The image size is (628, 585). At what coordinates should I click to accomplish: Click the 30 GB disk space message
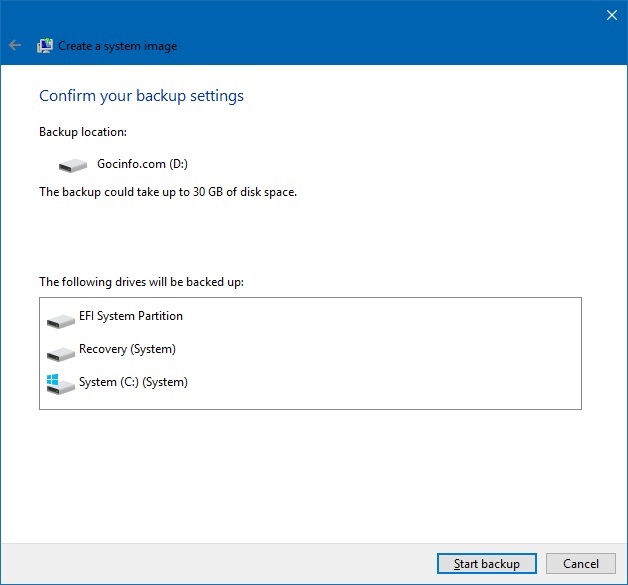[167, 191]
